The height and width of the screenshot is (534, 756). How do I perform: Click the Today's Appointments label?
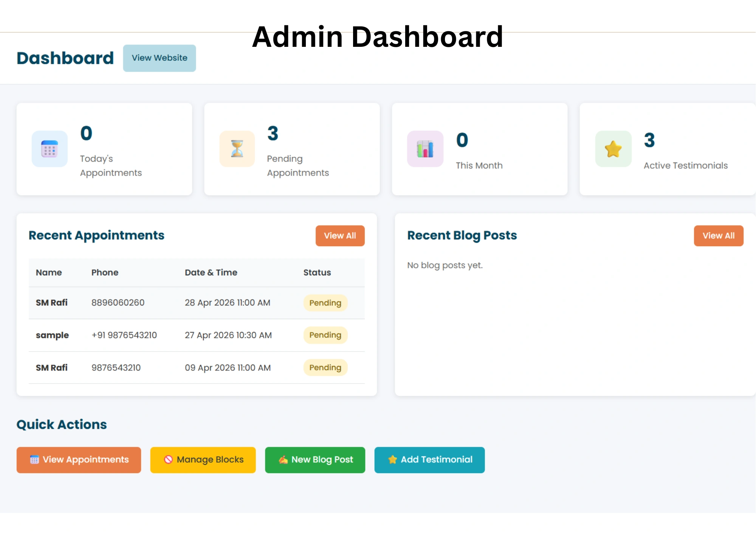pos(111,166)
